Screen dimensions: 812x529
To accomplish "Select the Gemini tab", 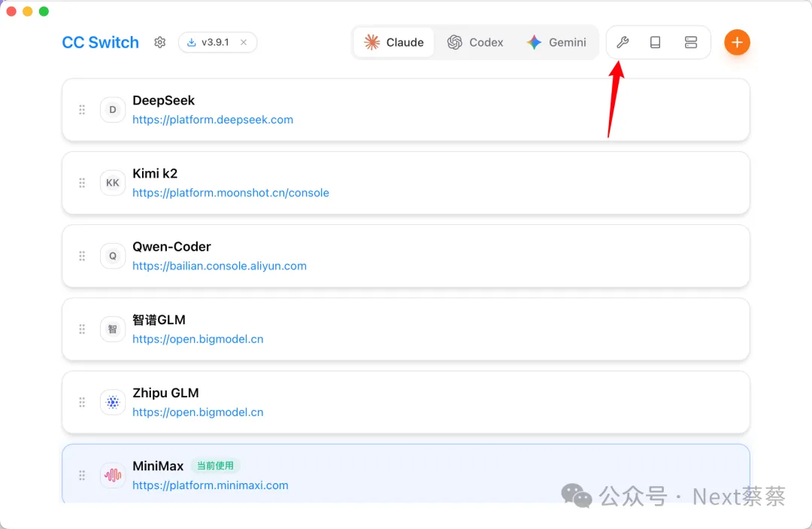I will click(x=556, y=43).
